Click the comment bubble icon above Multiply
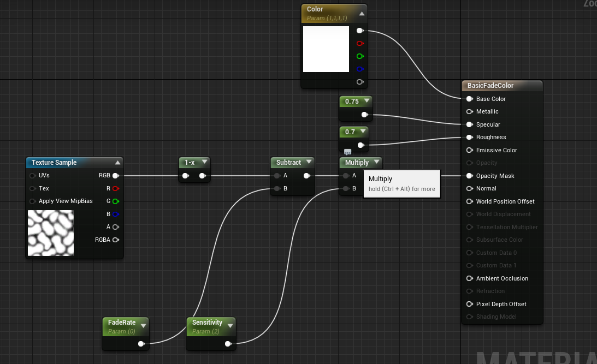The image size is (597, 364). pos(347,152)
